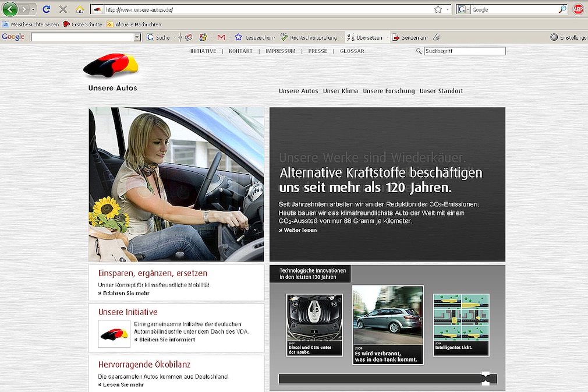Click into the Suchbegriff search field

(465, 51)
